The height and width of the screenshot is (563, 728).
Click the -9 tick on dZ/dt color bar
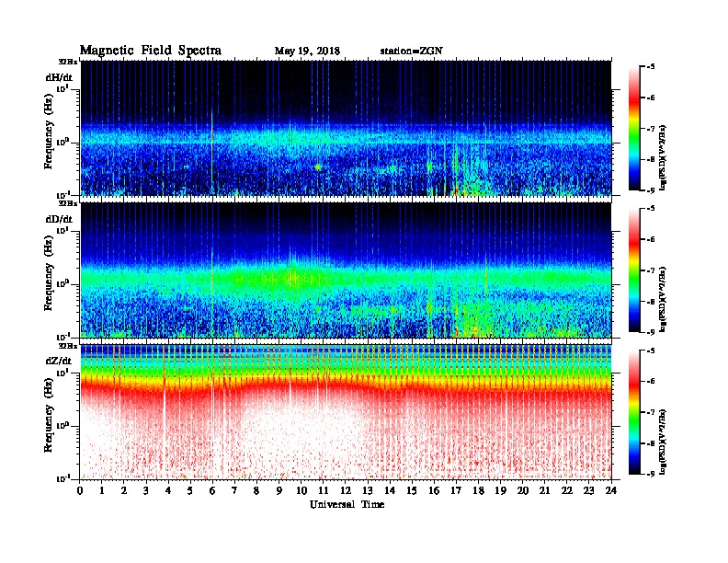651,474
